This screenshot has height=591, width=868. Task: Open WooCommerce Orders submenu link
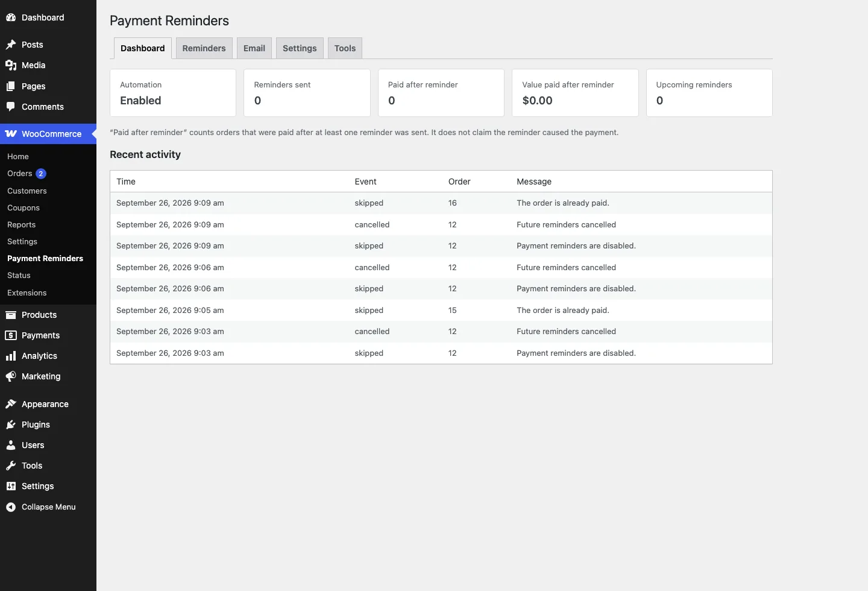click(x=20, y=173)
